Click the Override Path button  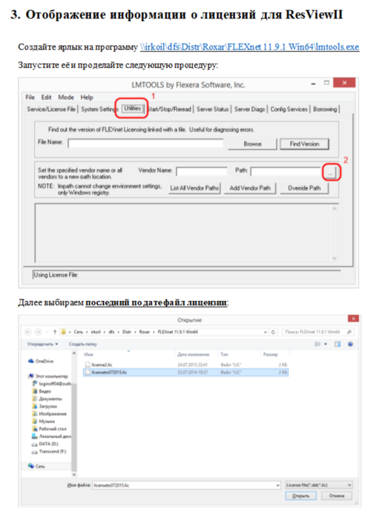click(304, 188)
